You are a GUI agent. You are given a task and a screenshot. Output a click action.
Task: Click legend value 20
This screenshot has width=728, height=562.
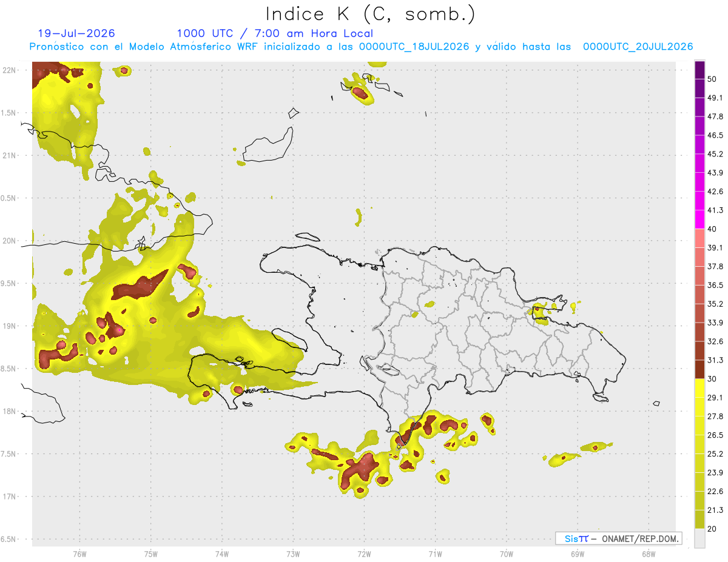713,529
